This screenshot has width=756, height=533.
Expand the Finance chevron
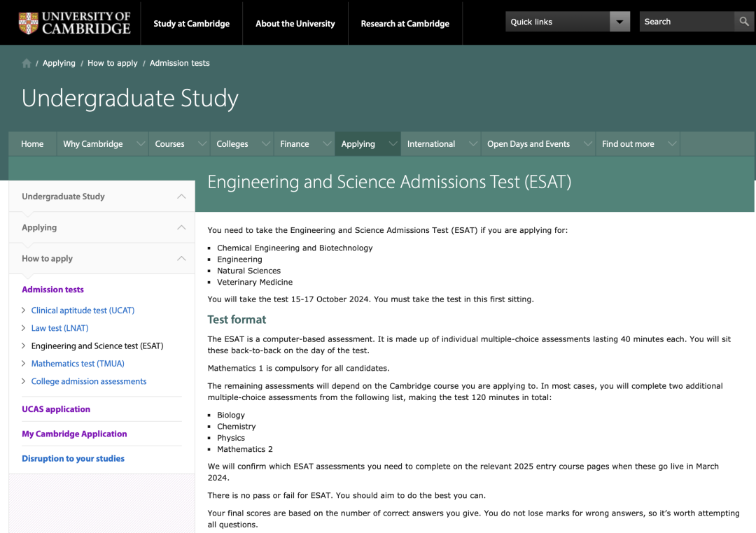[327, 143]
